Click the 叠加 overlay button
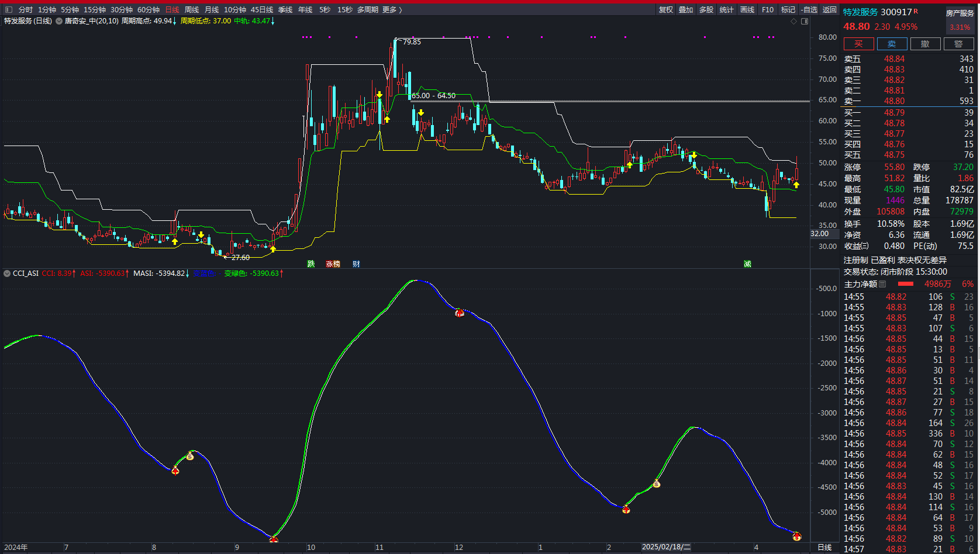 click(686, 9)
